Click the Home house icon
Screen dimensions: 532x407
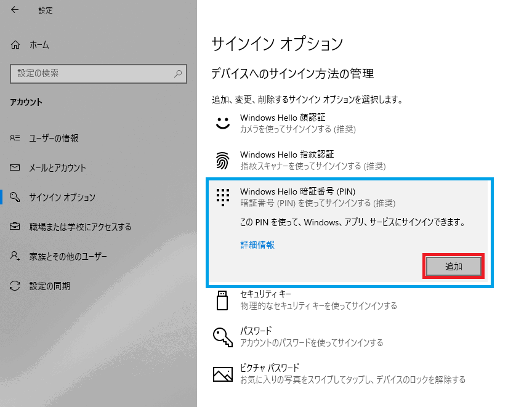[15, 45]
